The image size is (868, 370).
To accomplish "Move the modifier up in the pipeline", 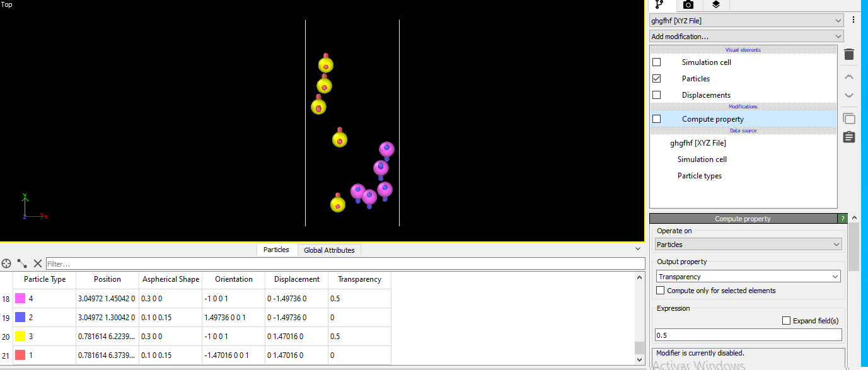I will coord(849,76).
